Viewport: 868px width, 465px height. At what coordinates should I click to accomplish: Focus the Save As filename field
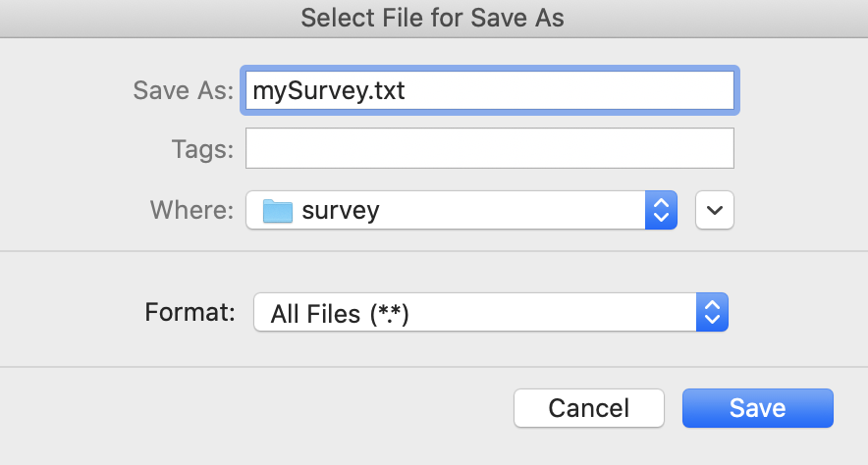[x=490, y=90]
